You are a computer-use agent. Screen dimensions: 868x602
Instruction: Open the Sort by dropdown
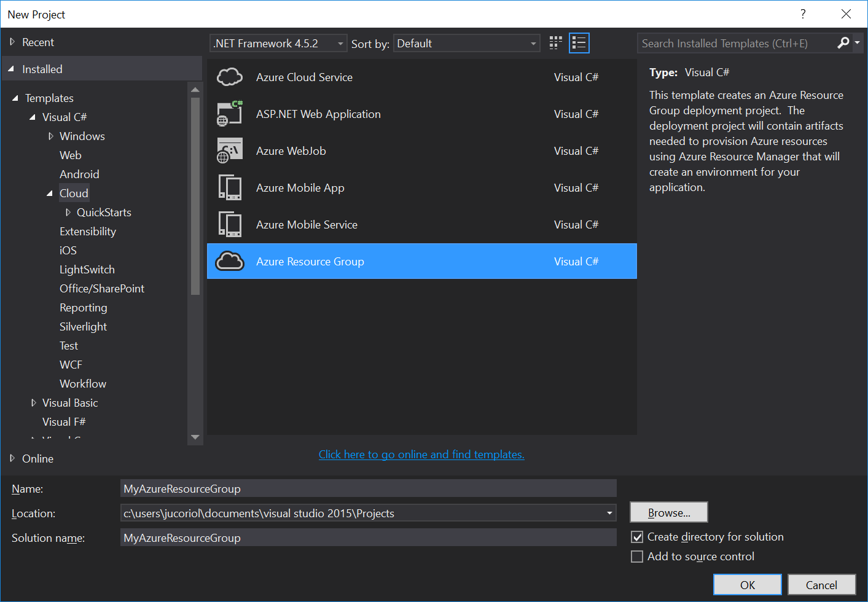point(467,43)
